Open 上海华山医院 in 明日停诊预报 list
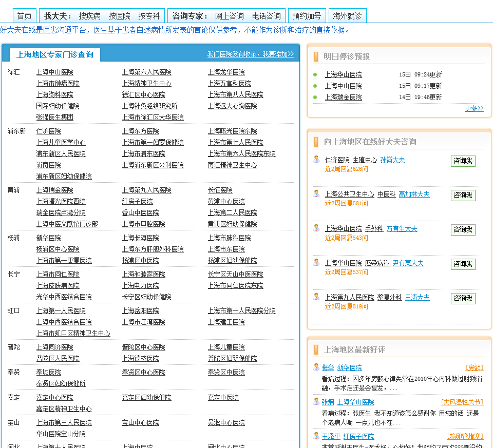This screenshot has width=493, height=448. click(344, 75)
